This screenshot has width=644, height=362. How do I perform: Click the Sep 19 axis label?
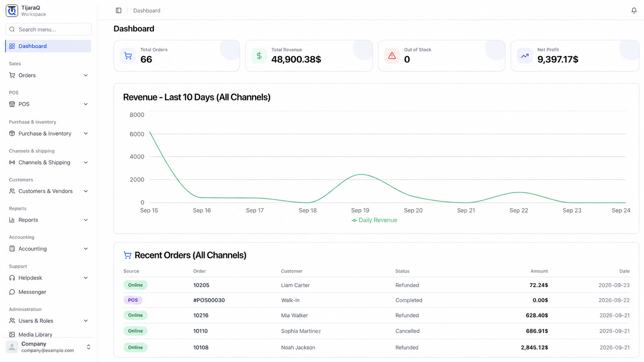(360, 210)
